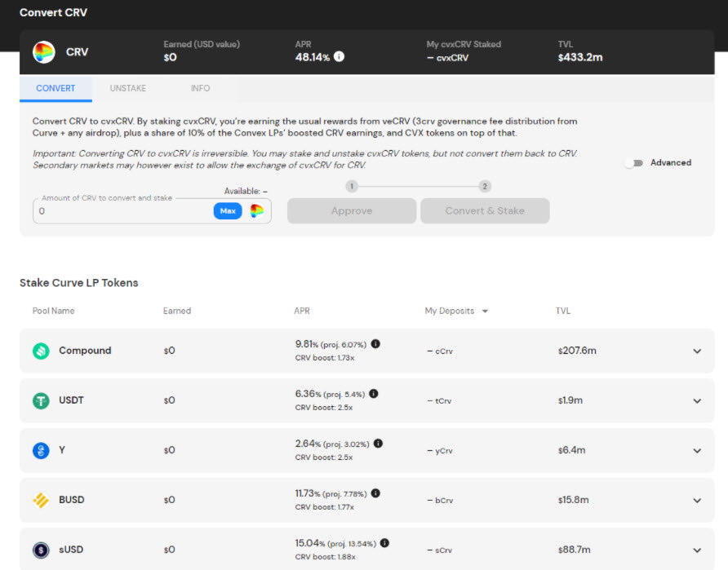The image size is (728, 570).
Task: Click the $6.4m TVL value
Action: (x=571, y=450)
